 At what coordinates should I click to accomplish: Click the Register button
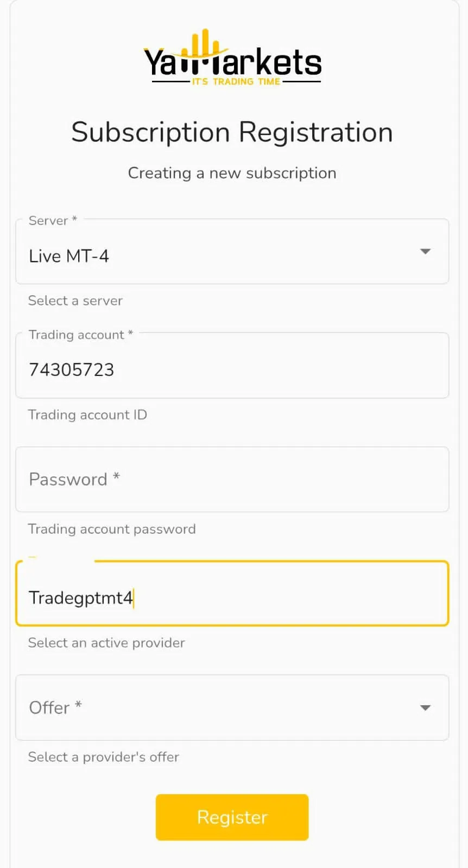232,817
